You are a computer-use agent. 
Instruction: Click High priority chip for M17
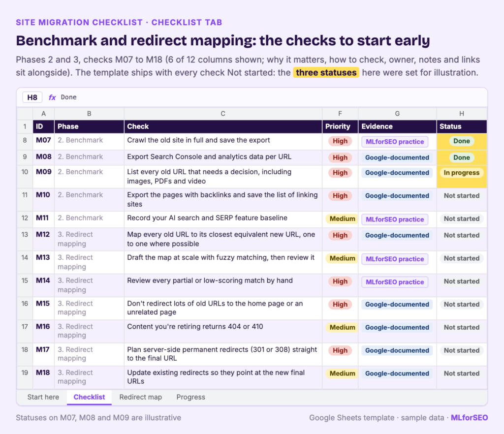click(x=340, y=351)
